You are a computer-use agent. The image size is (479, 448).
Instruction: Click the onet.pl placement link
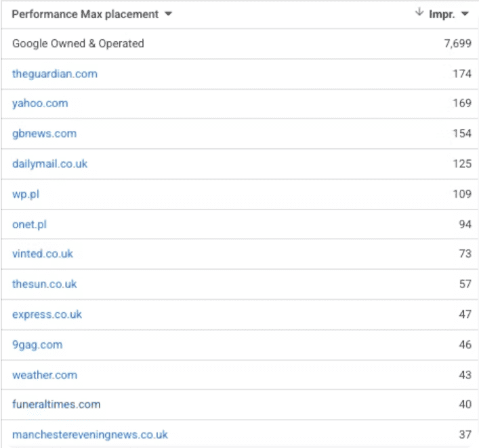[29, 224]
